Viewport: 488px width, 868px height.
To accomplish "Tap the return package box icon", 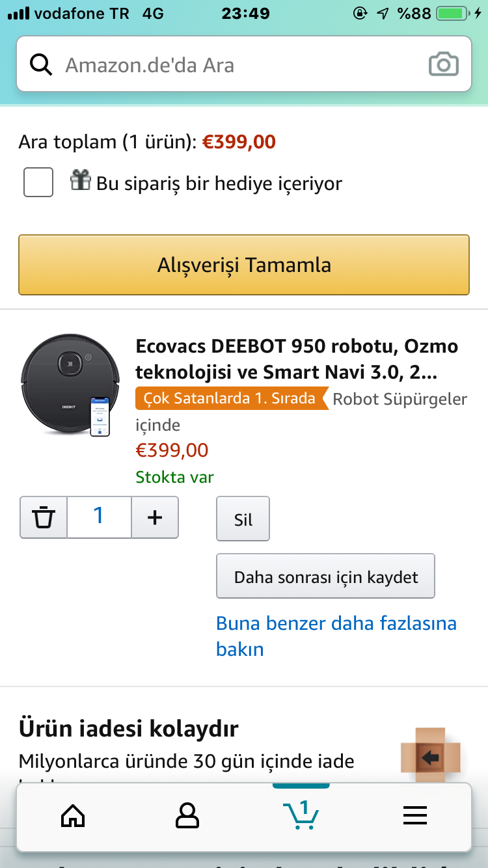I will click(x=430, y=755).
